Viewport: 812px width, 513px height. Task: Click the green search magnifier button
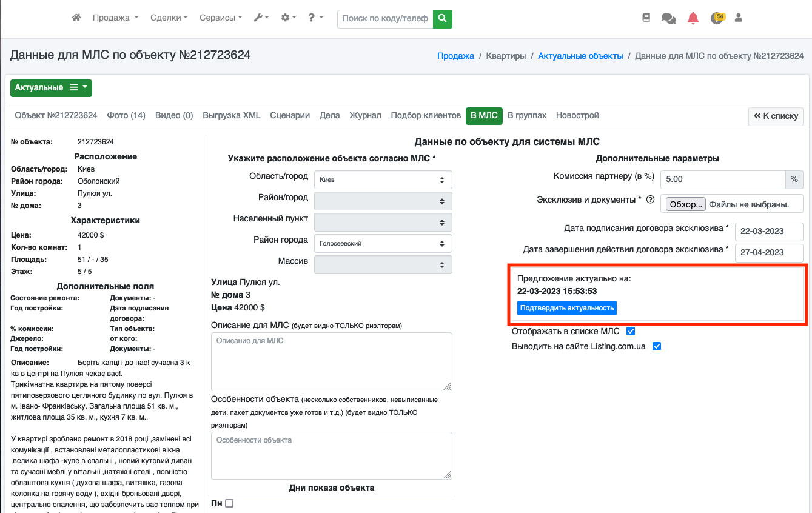coord(443,18)
